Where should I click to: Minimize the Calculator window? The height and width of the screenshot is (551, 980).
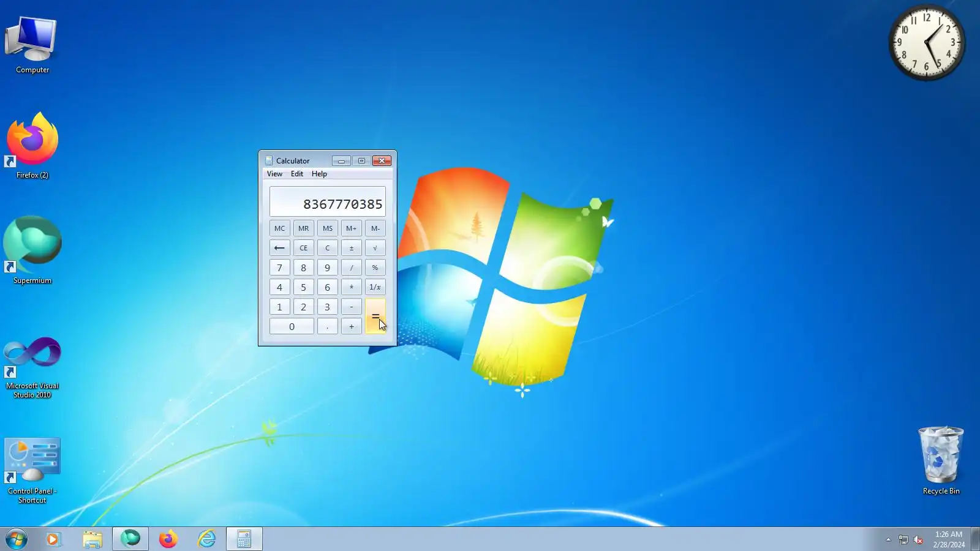341,161
